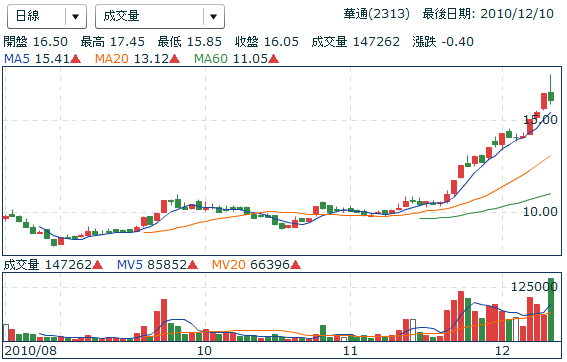Click the 11 month axis label
Viewport: 567px width, 362px height.
tap(350, 350)
